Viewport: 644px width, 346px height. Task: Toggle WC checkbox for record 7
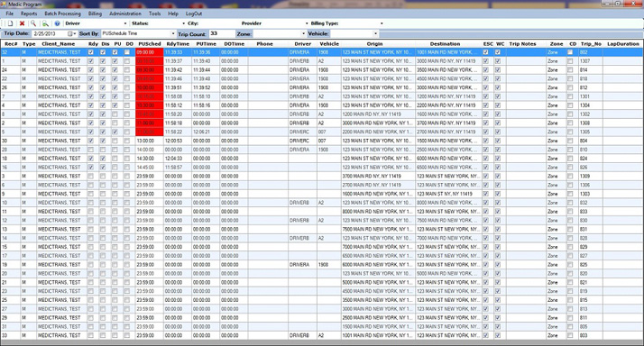pyautogui.click(x=498, y=96)
